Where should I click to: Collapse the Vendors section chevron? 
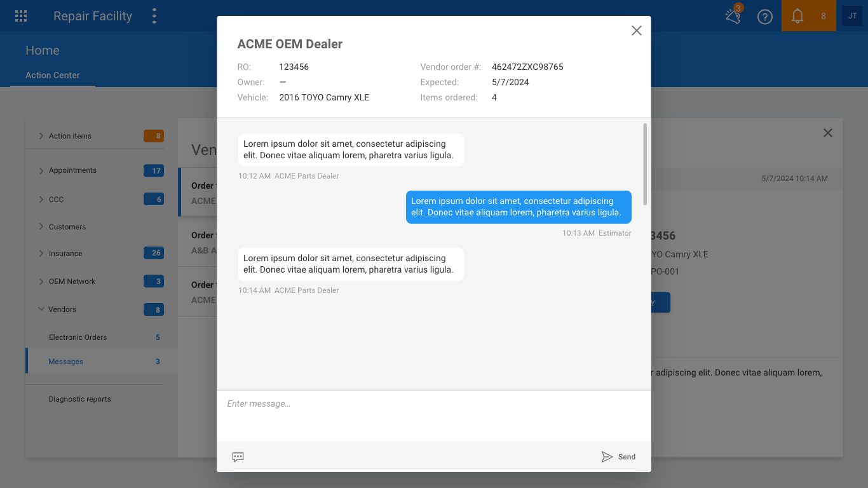41,309
